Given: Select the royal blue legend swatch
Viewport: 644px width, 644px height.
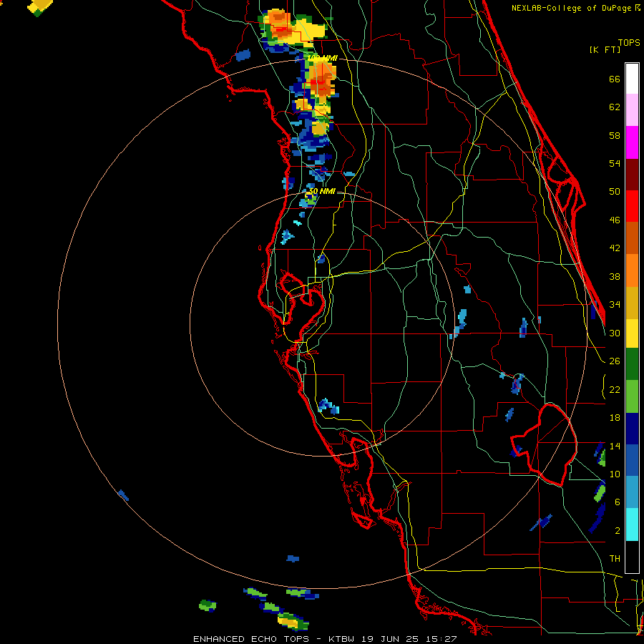Looking at the screenshot, I should (632, 460).
